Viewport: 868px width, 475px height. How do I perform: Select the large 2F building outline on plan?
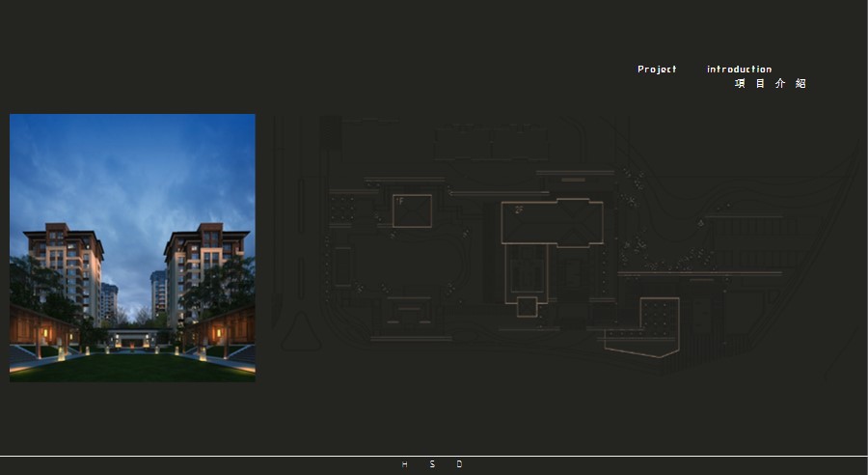[552, 223]
